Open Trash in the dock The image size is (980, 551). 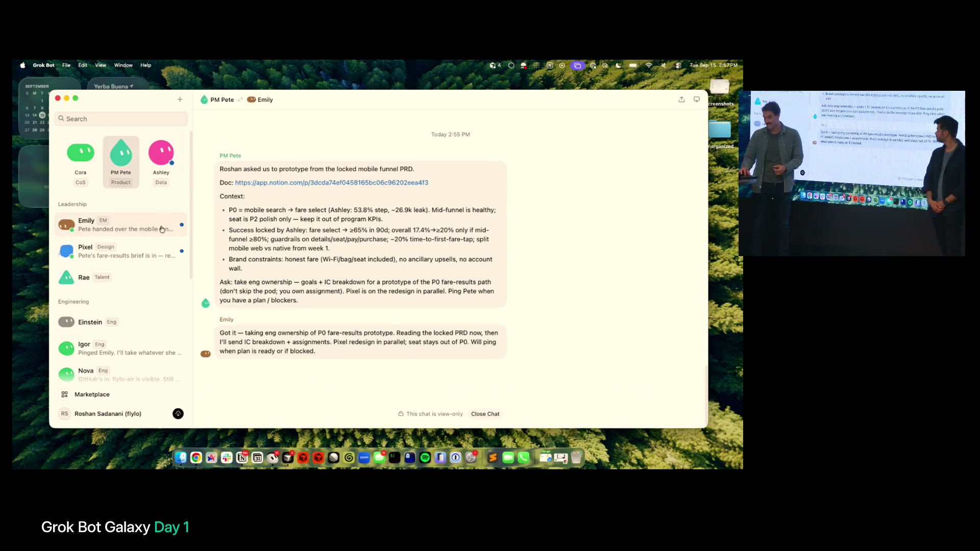point(576,458)
